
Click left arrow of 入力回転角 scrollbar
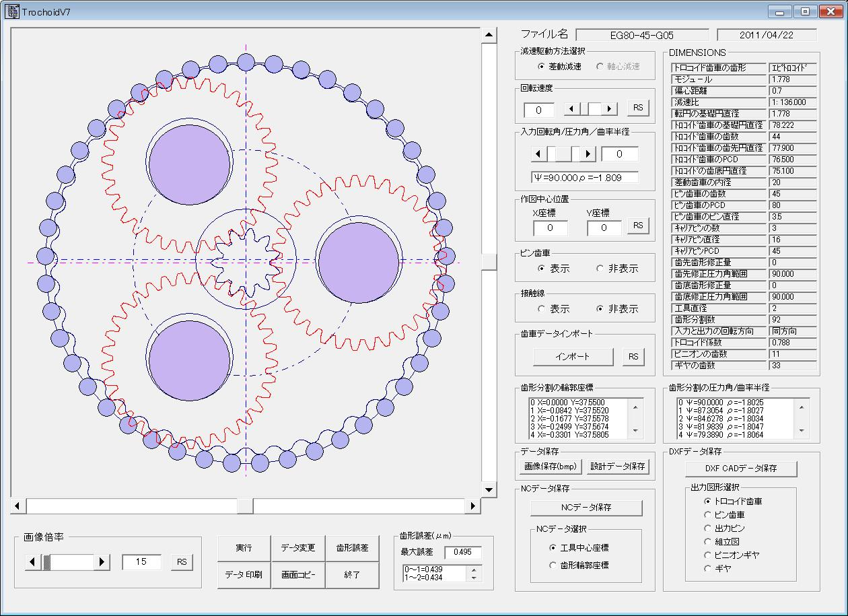click(x=539, y=154)
